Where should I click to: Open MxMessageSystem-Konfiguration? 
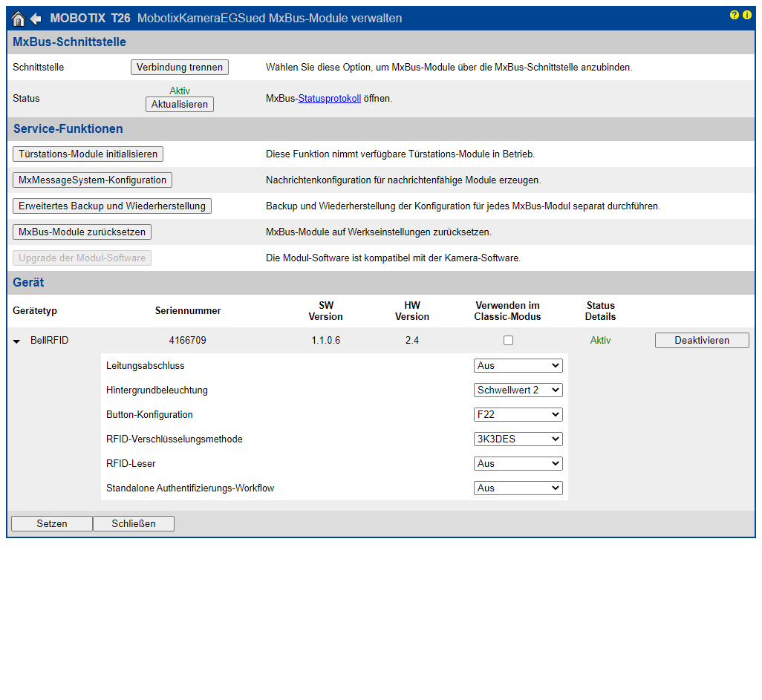92,180
